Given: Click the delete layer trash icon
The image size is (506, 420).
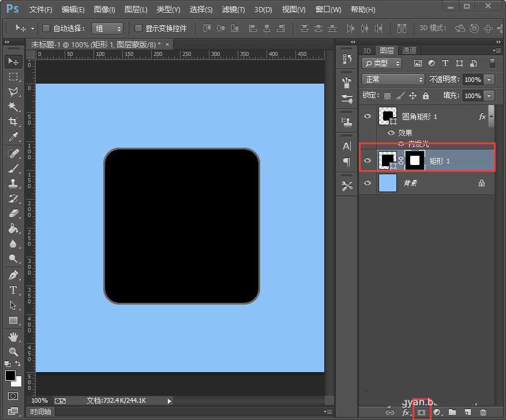Looking at the screenshot, I should point(483,412).
